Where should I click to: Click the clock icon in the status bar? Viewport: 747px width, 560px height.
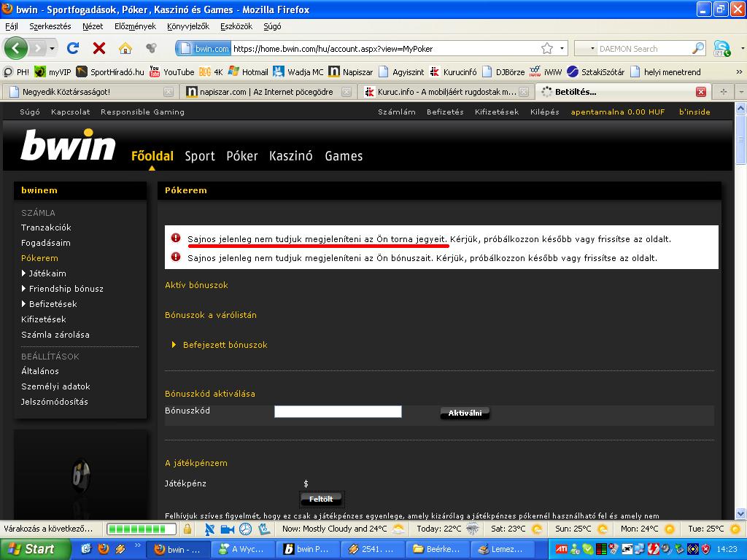point(245,529)
